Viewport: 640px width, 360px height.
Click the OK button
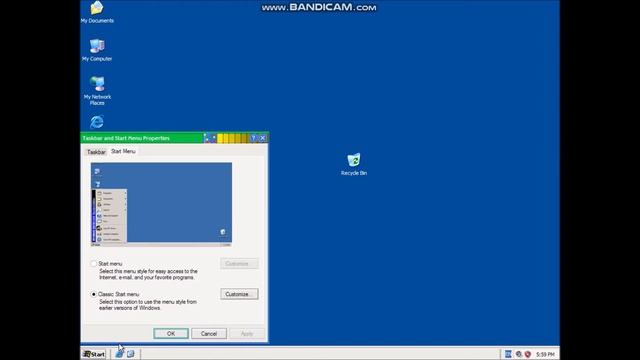(171, 333)
